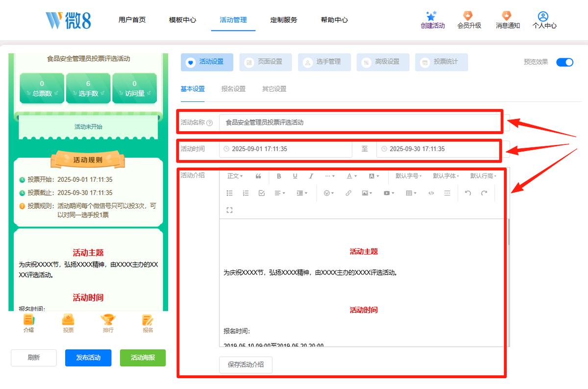Undo the last editor change

(468, 193)
